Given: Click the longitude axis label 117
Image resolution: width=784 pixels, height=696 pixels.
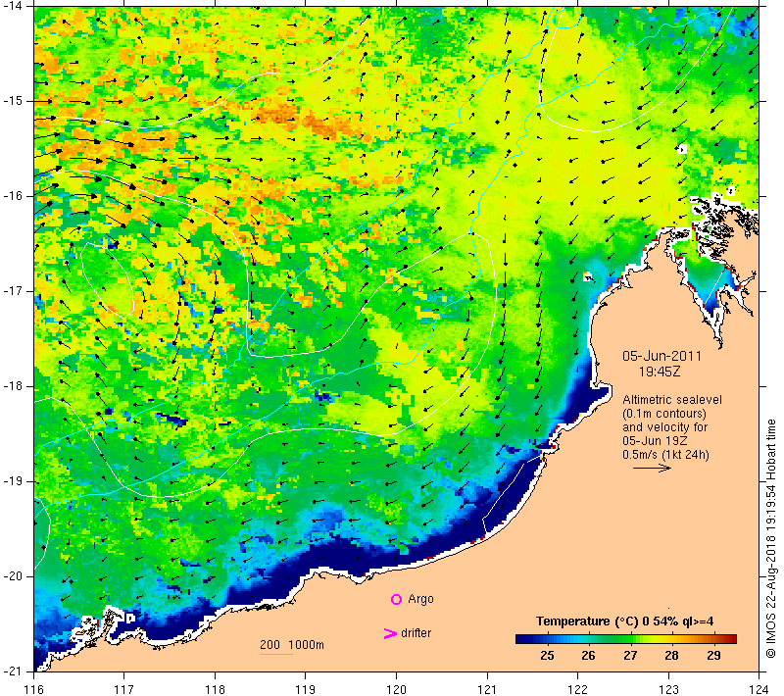Looking at the screenshot, I should pos(124,689).
